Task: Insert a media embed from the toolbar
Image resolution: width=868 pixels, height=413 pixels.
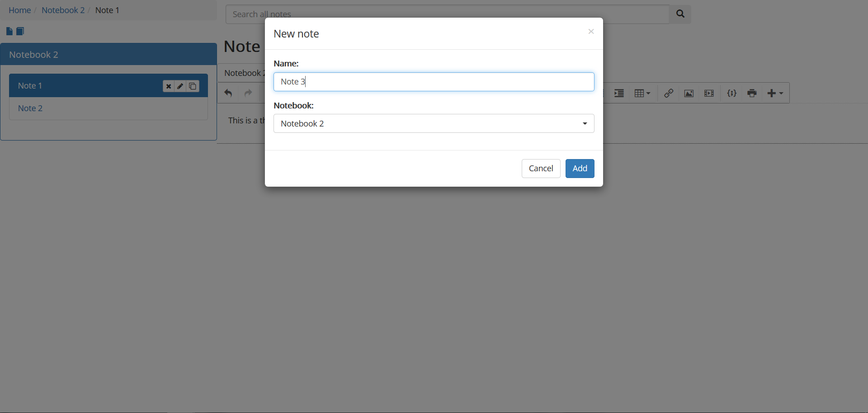Action: point(709,93)
